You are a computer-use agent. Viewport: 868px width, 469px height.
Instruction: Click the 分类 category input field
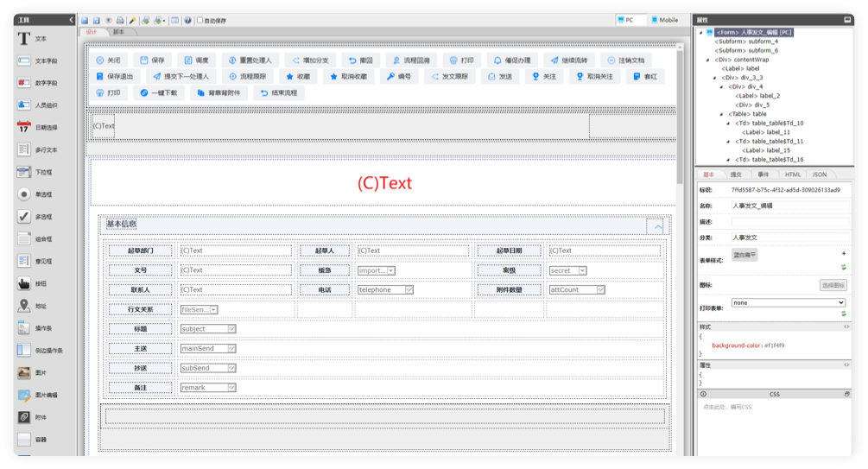[790, 238]
